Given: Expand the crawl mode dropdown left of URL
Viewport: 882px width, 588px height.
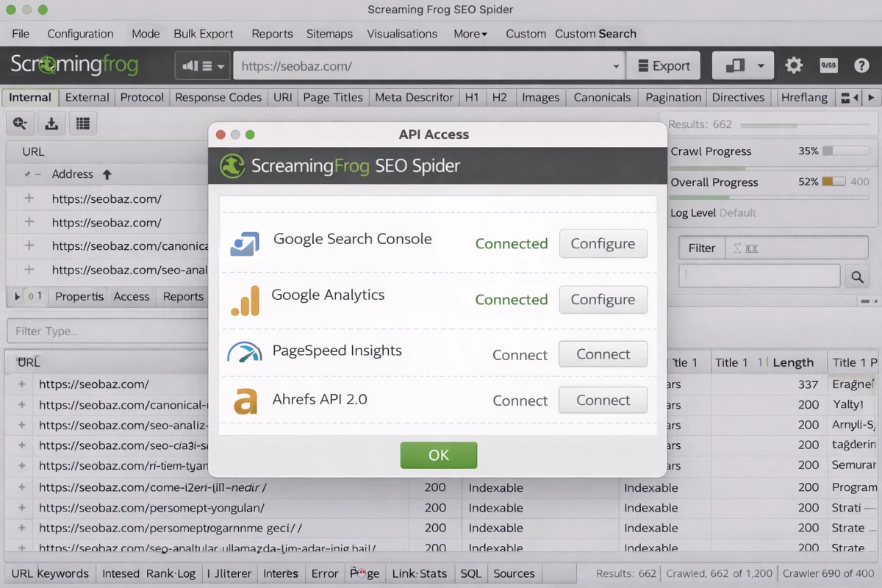Looking at the screenshot, I should click(203, 66).
